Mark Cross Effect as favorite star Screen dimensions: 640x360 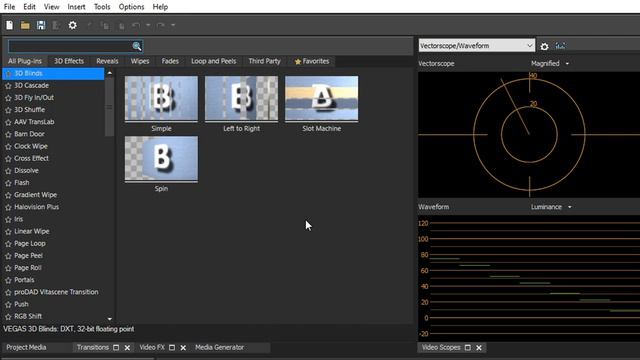coord(8,159)
